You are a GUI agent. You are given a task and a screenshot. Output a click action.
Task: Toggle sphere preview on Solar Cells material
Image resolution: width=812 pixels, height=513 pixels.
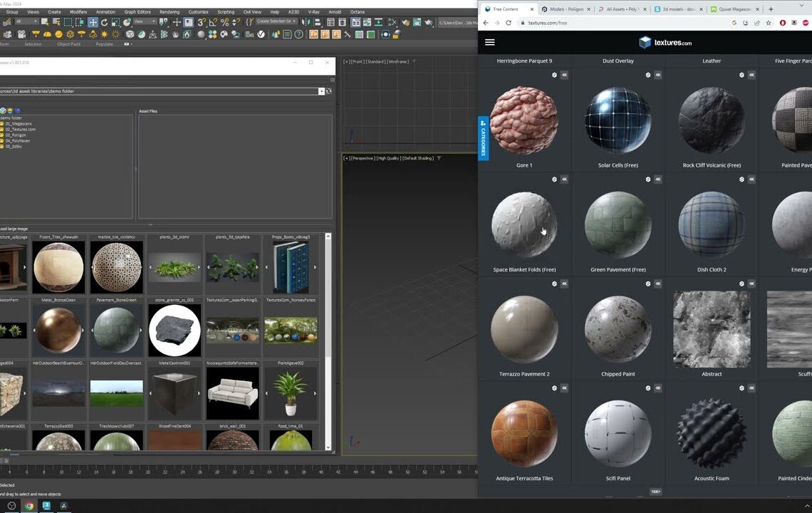click(x=647, y=74)
